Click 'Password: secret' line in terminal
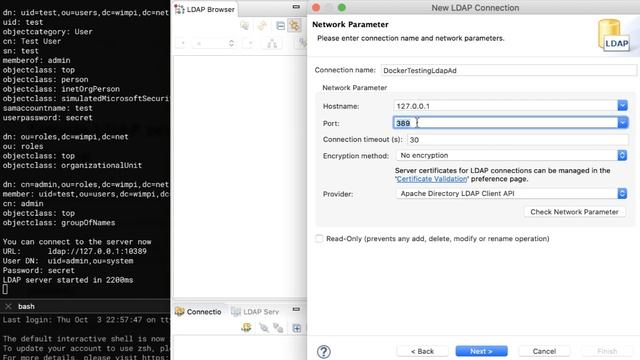Image resolution: width=640 pixels, height=360 pixels. (x=38, y=270)
